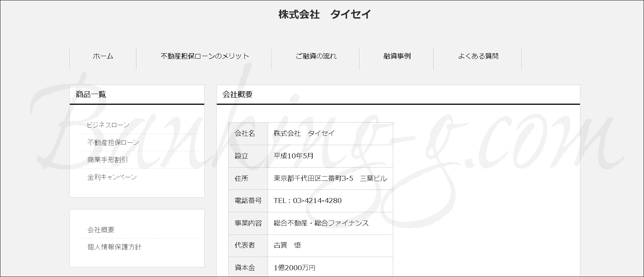Screen dimensions: 644x277
Task: Click the 会社概要 link in the sidebar
Action: pos(101,230)
